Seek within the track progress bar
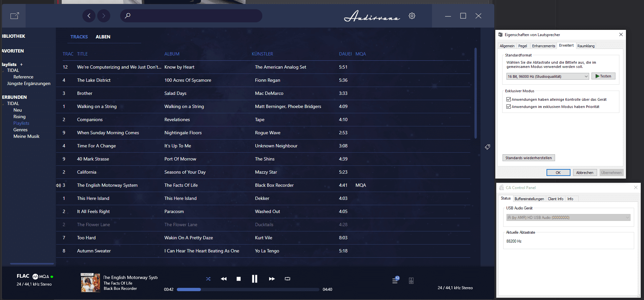Screen dimensions: 644x300 point(248,289)
